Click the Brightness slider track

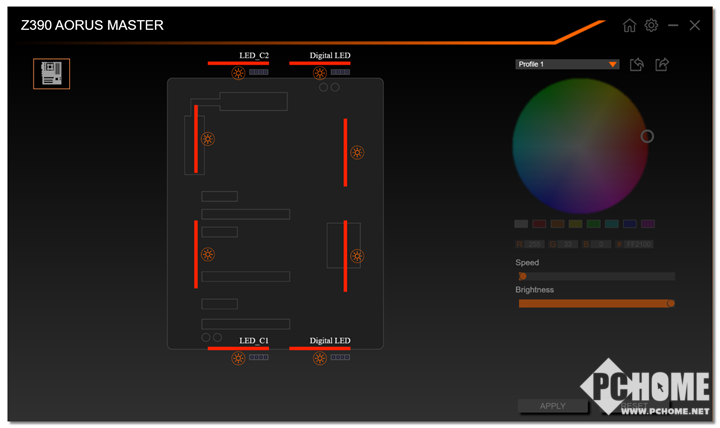pyautogui.click(x=595, y=303)
